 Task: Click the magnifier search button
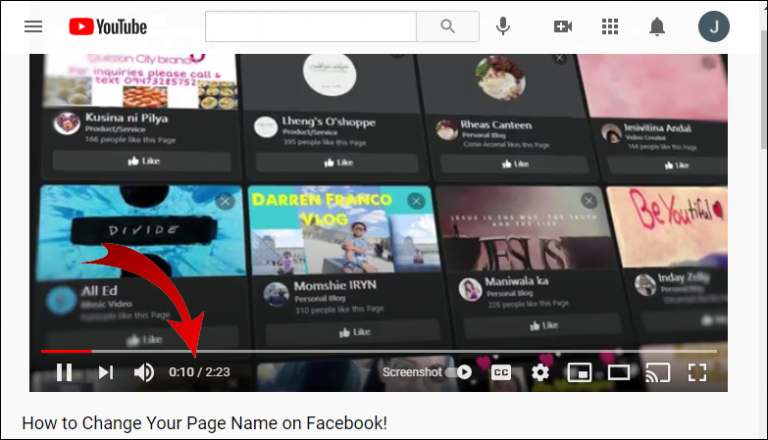[x=448, y=26]
